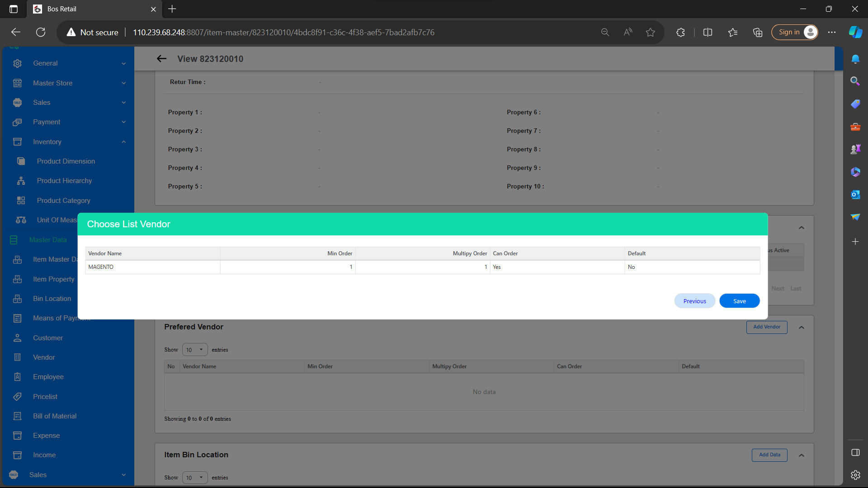Click the back arrow beside View 823120010
Screen dimensions: 868x488
[161, 59]
